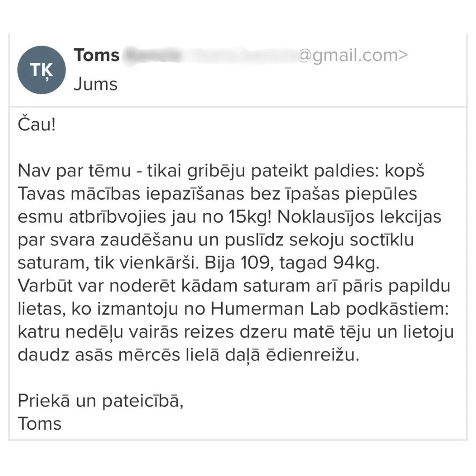Select the word Noklausījos
Image resolution: width=476 pixels, height=476 pixels.
[x=327, y=217]
